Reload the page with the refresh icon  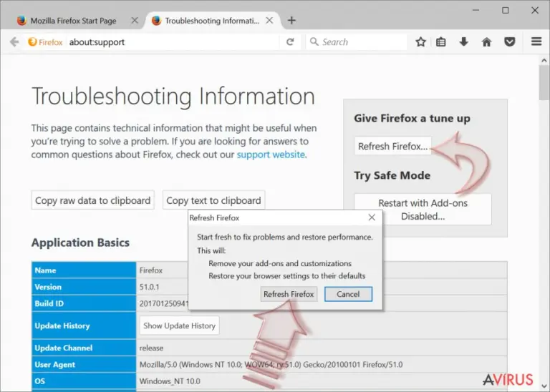point(290,42)
